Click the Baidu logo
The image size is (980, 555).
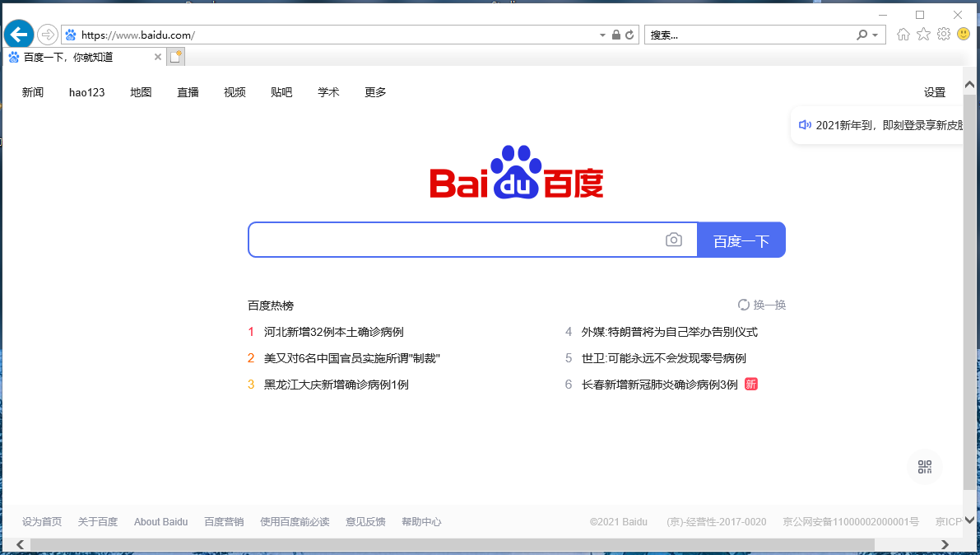(x=516, y=172)
